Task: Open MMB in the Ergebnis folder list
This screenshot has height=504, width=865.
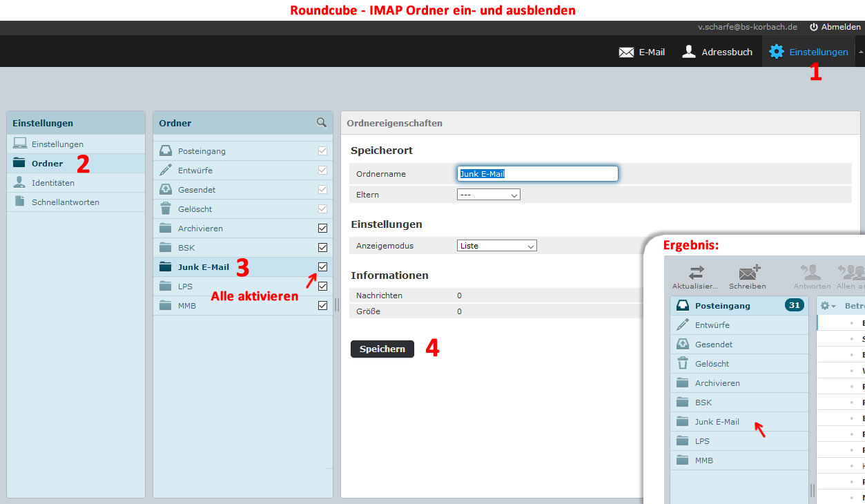Action: (x=739, y=461)
